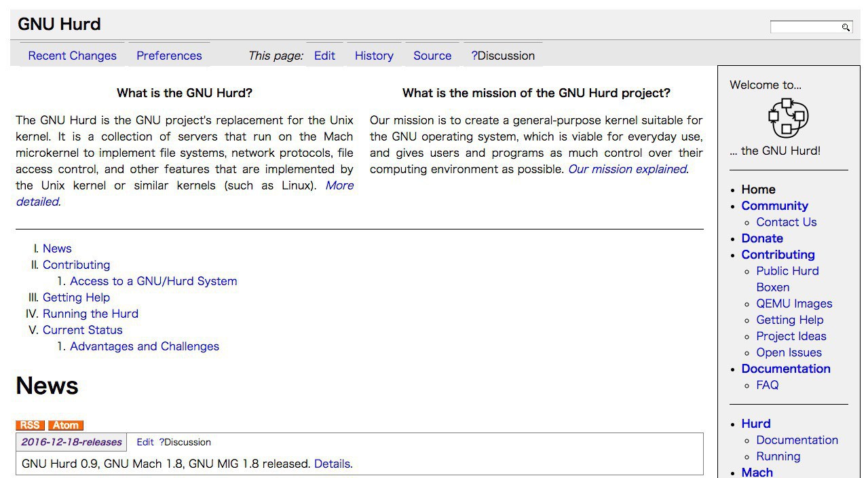The height and width of the screenshot is (478, 868).
Task: Open the 2016-12-18-releases news entry
Action: coord(71,442)
